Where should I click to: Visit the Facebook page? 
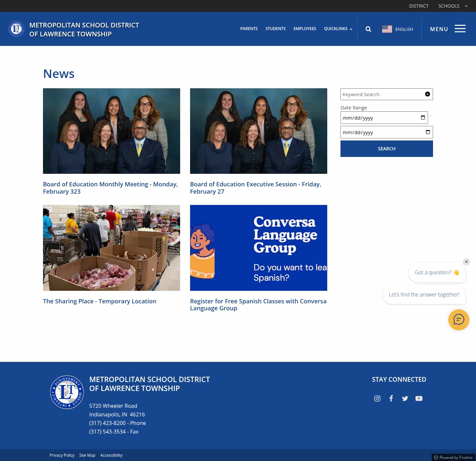pos(391,399)
